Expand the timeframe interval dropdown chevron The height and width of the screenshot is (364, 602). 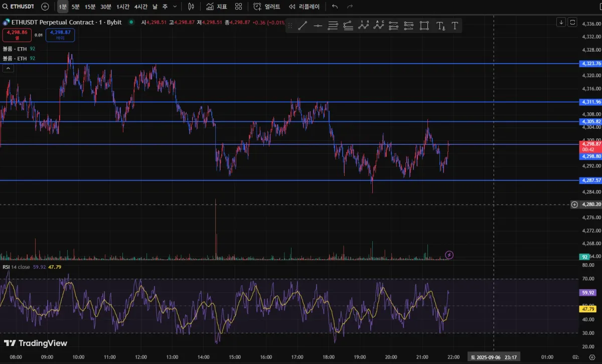coord(175,7)
